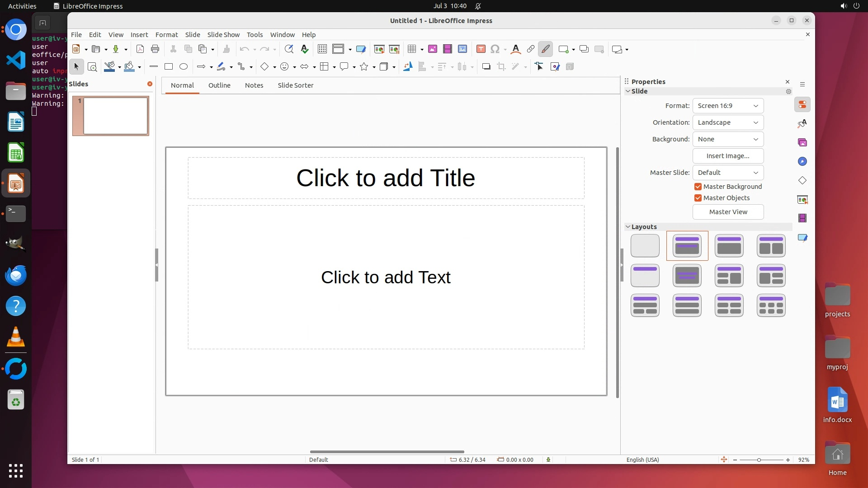Select the Ellipse drawing tool
This screenshot has width=868, height=488.
(184, 67)
